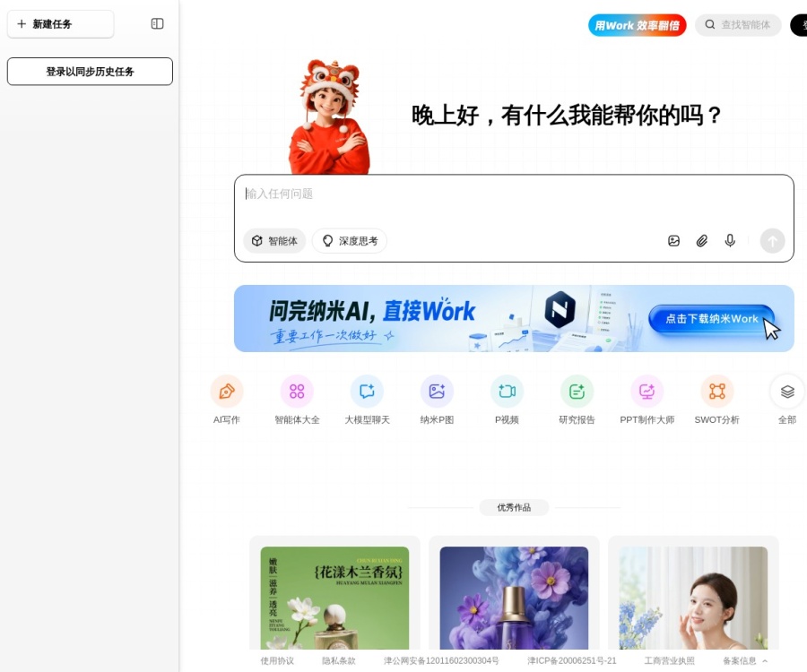Open the 花漾木兰香氛 perfume artwork thumbnail
This screenshot has width=807, height=672.
[x=334, y=598]
